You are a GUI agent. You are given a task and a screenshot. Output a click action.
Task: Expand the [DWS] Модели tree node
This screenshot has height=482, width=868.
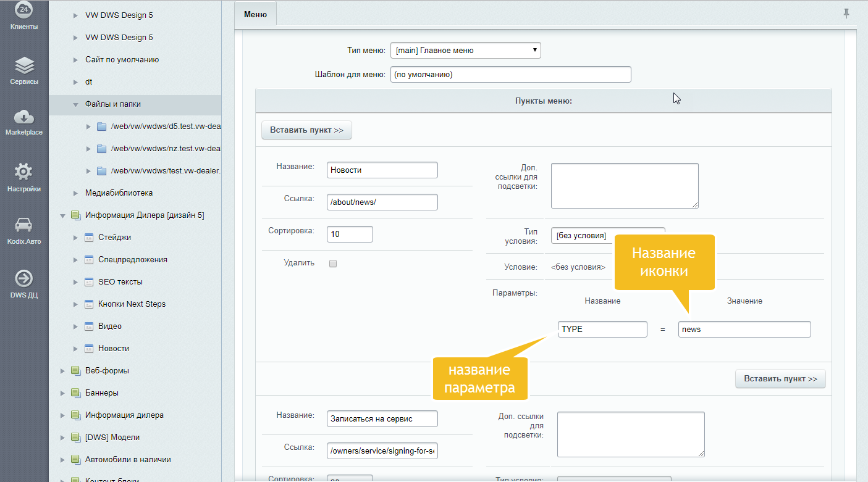[x=62, y=438]
